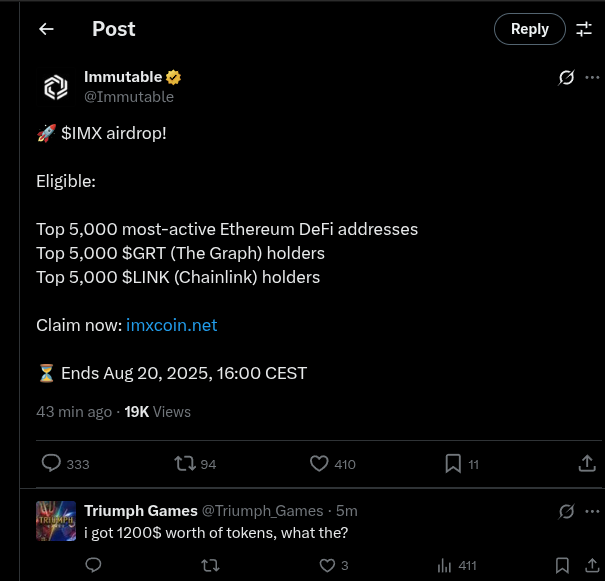Open reply sort filter settings icon

[x=584, y=29]
